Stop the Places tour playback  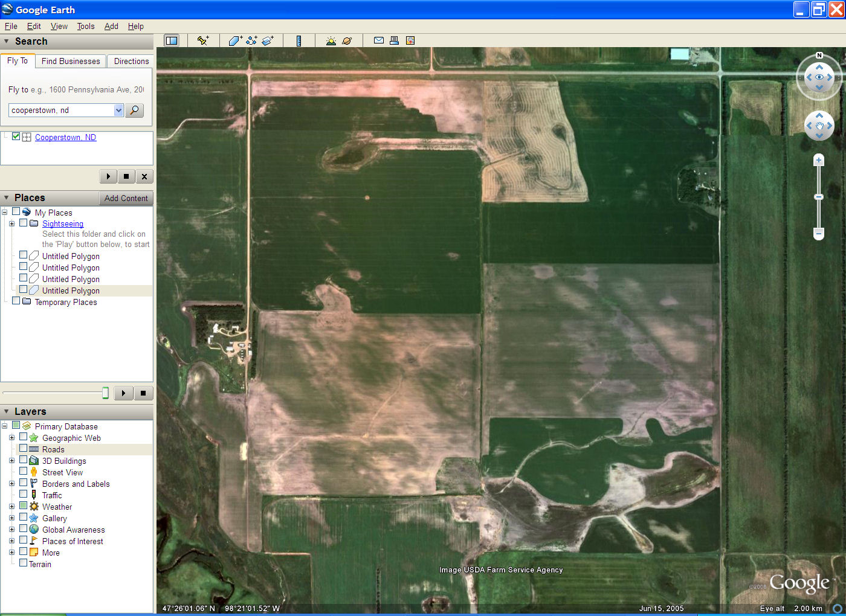coord(143,393)
